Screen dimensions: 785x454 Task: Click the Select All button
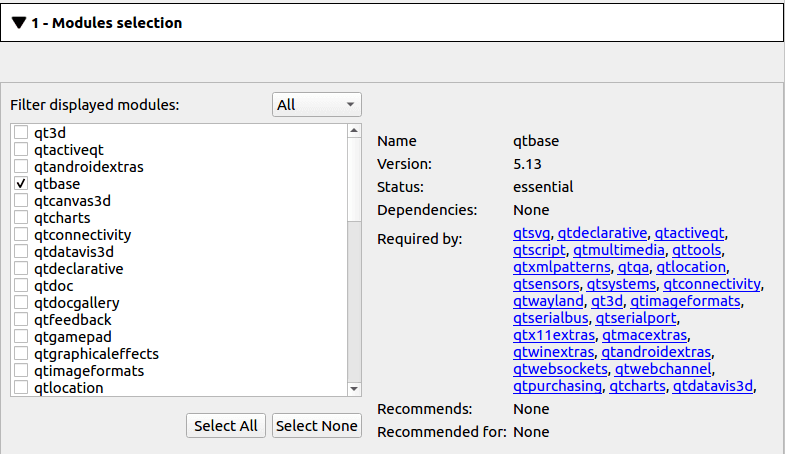tap(226, 426)
